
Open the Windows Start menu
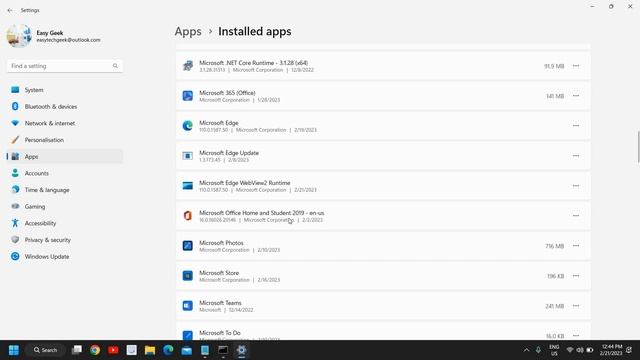pyautogui.click(x=14, y=350)
